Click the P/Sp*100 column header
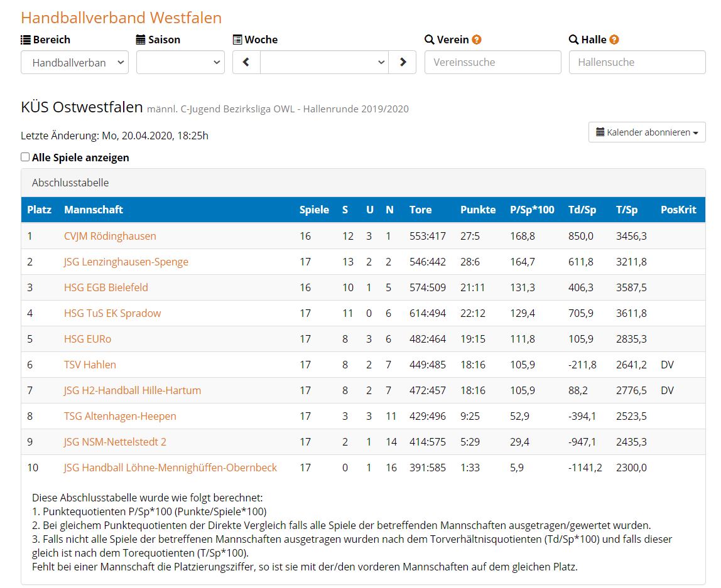Image resolution: width=721 pixels, height=588 pixels. pyautogui.click(x=532, y=210)
